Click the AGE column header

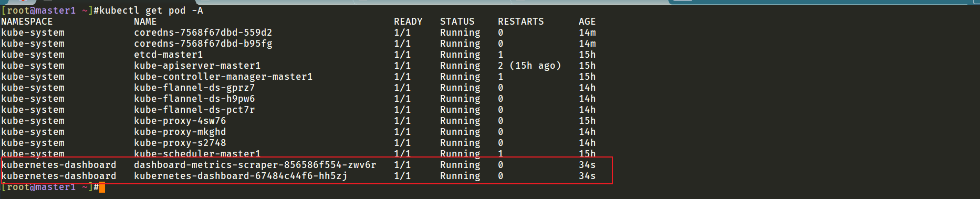point(587,22)
